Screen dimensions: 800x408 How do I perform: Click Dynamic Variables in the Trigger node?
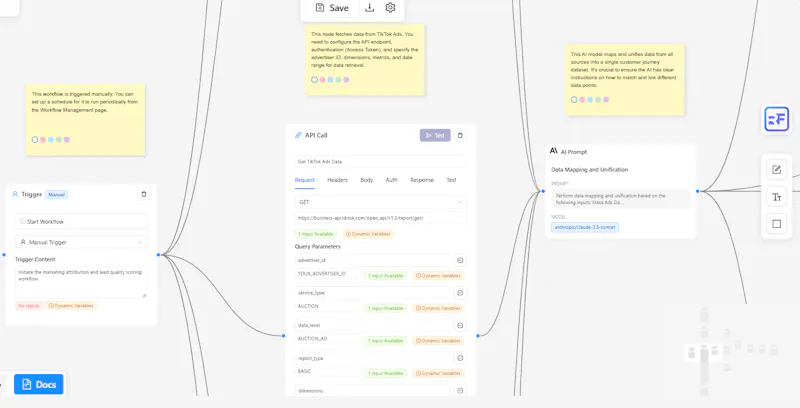tap(71, 306)
